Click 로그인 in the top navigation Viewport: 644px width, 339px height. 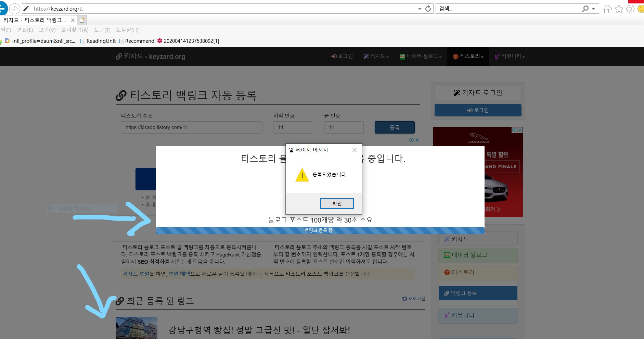click(342, 56)
